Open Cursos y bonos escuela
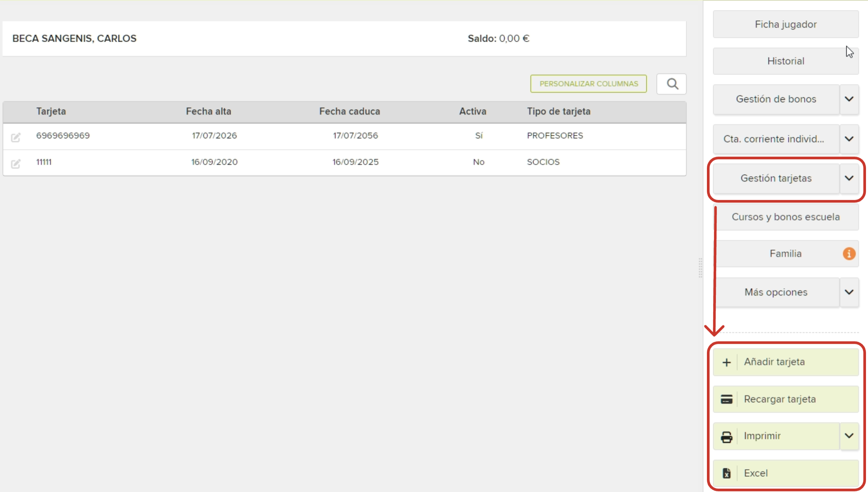868x492 pixels. (x=786, y=217)
